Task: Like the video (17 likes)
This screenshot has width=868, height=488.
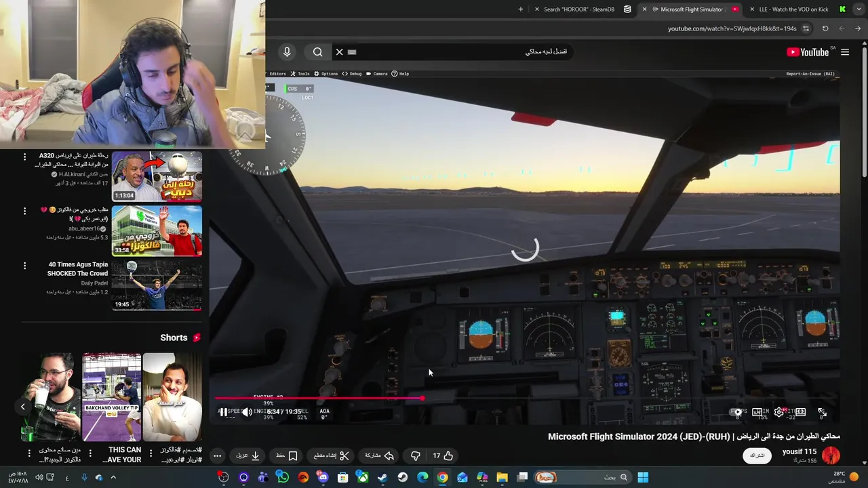Action: click(443, 456)
